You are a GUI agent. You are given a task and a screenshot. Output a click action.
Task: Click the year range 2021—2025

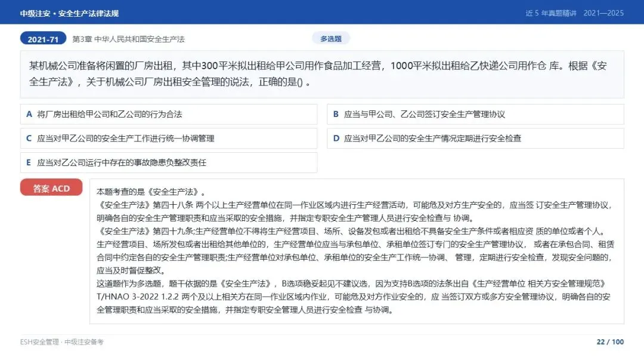[603, 13]
